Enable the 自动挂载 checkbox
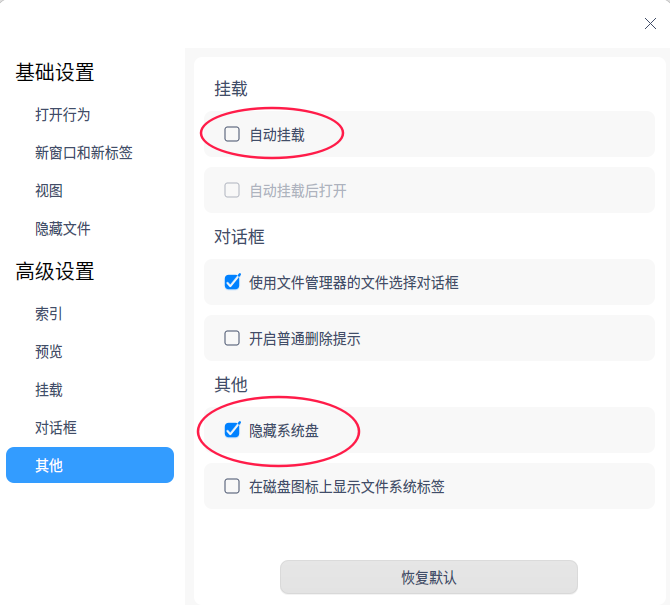Viewport: 670px width, 605px height. [x=232, y=134]
